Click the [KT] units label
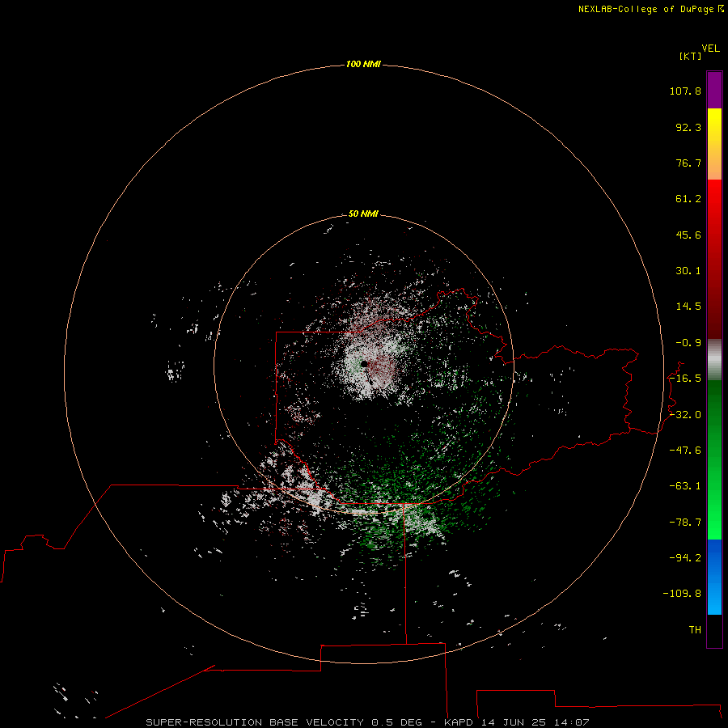This screenshot has height=728, width=728. (691, 56)
